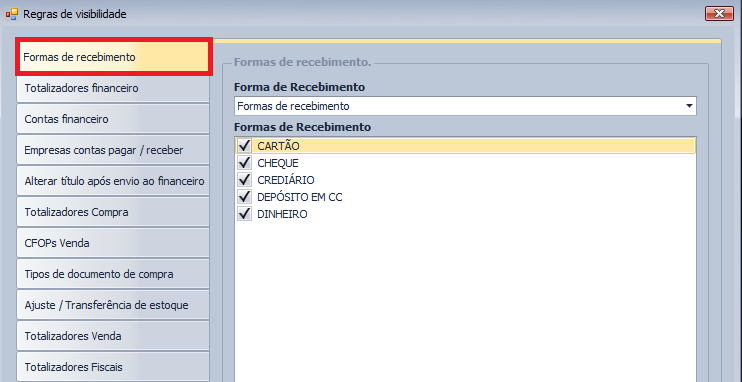Toggle the CREDIÁRIO checkbox
Image resolution: width=742 pixels, height=382 pixels.
point(245,180)
